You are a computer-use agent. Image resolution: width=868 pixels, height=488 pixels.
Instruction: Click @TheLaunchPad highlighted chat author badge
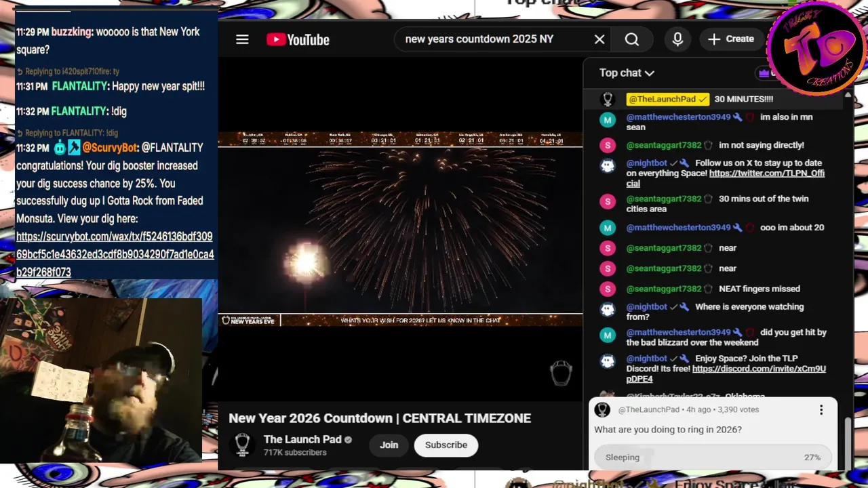pyautogui.click(x=668, y=99)
